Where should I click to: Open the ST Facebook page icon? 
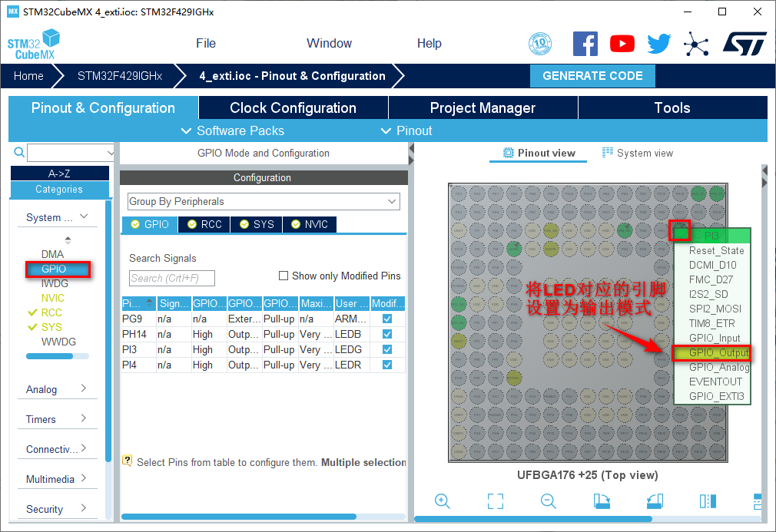click(585, 44)
